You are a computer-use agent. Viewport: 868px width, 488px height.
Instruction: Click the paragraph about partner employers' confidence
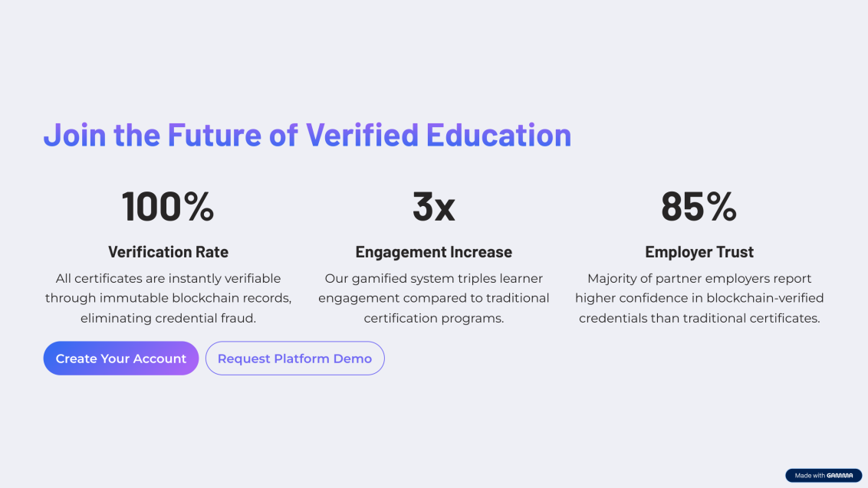(x=699, y=298)
